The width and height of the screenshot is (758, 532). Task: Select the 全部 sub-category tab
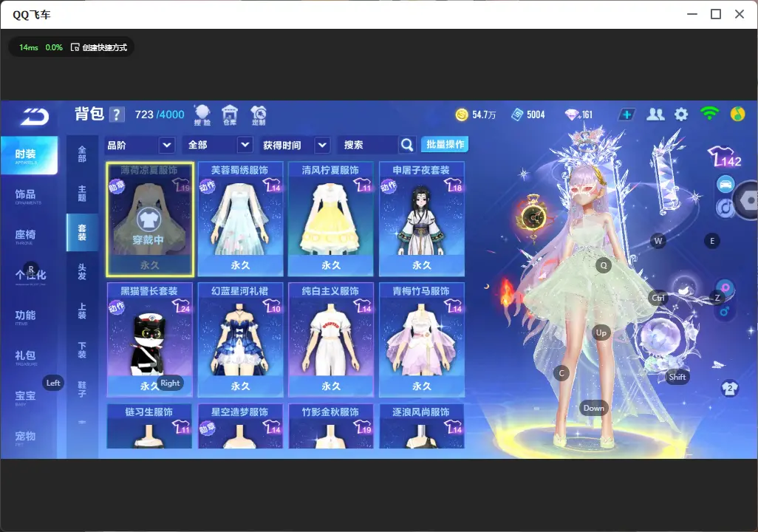tap(82, 154)
